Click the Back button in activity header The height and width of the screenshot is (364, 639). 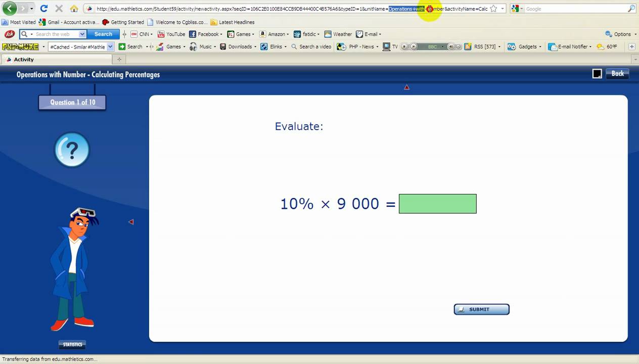point(617,74)
